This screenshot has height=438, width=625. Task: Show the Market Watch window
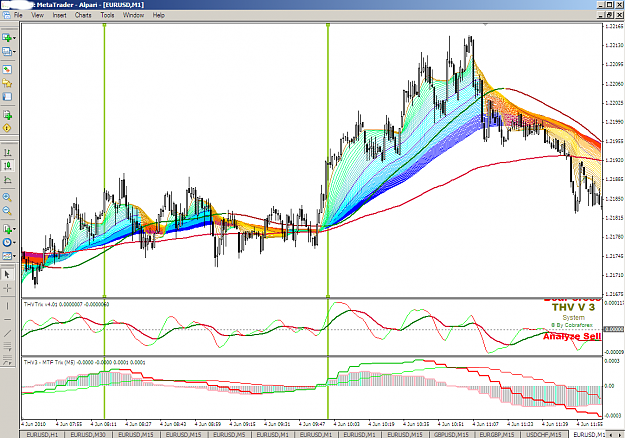(x=7, y=69)
